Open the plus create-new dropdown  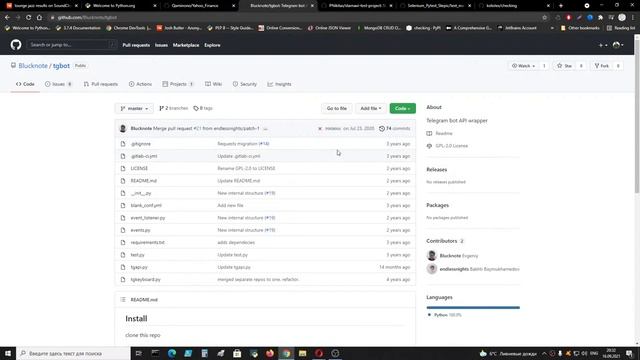(603, 45)
